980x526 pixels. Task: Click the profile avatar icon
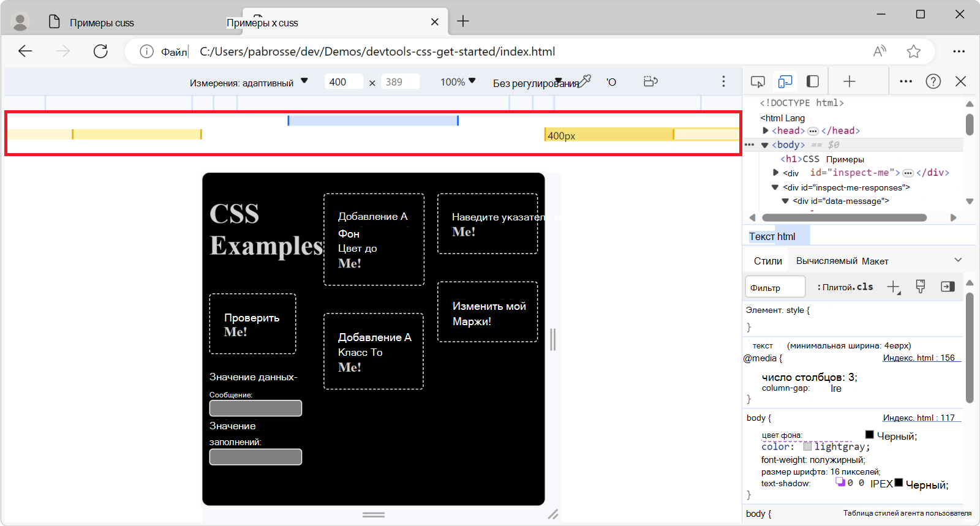(20, 22)
